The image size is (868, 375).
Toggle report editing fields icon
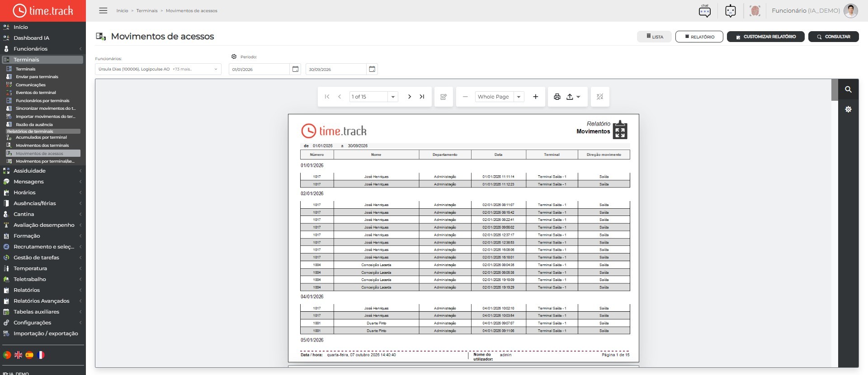(443, 97)
